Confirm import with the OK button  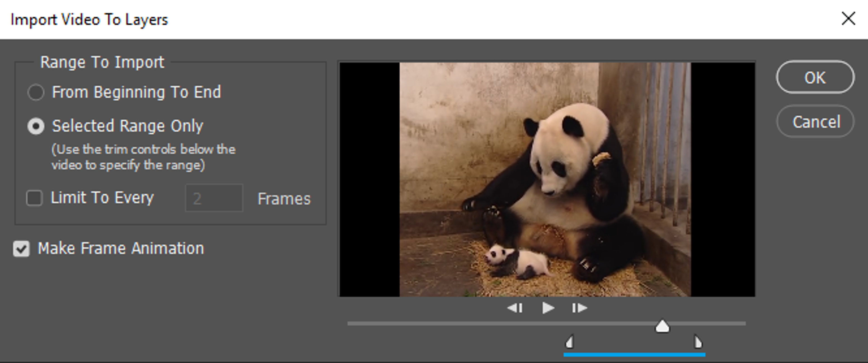815,77
